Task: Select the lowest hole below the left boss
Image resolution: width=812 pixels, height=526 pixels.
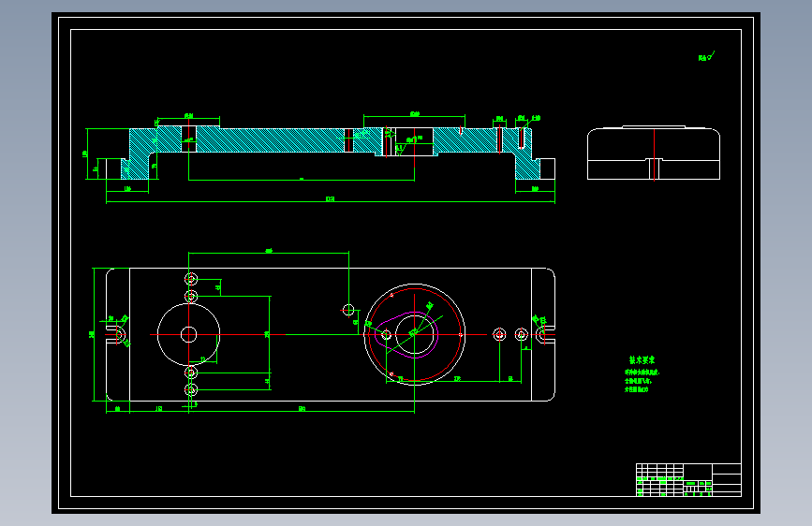Action: pyautogui.click(x=191, y=389)
